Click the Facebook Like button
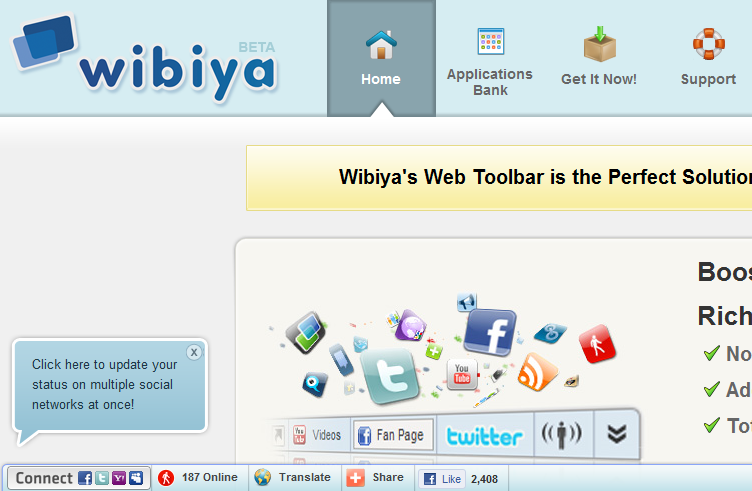 click(442, 479)
